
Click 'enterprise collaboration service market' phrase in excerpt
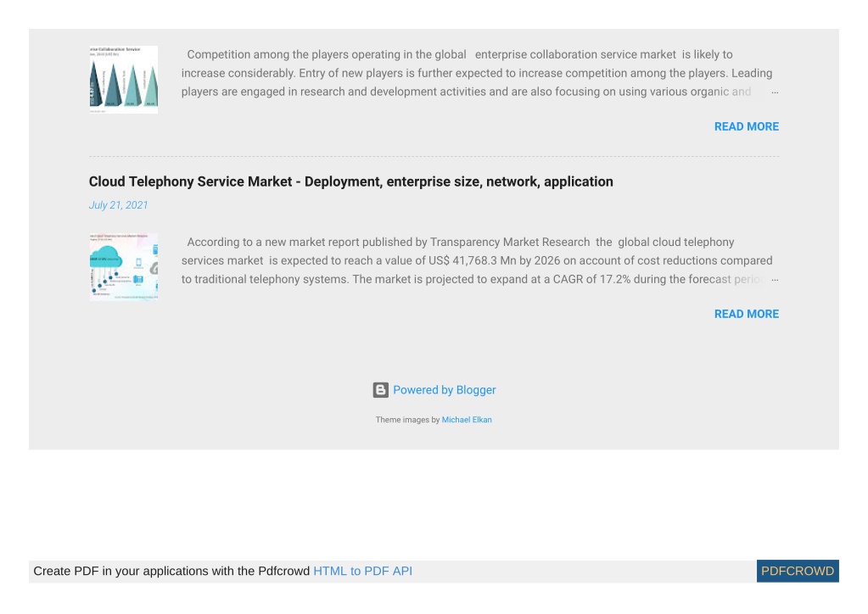pos(576,55)
